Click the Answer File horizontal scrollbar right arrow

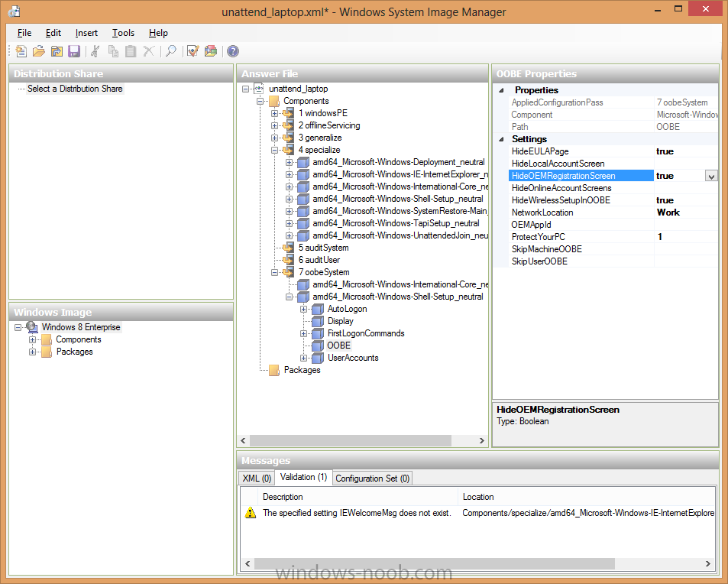pyautogui.click(x=481, y=440)
